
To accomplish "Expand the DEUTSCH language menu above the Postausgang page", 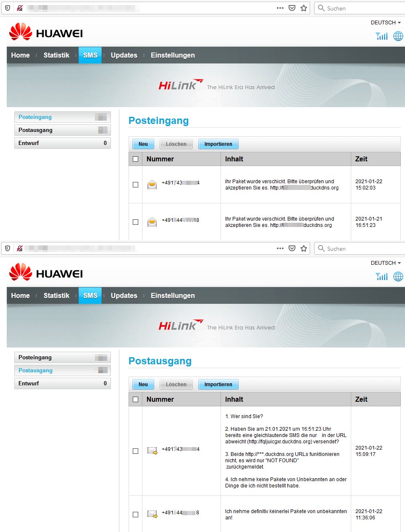I will (385, 263).
